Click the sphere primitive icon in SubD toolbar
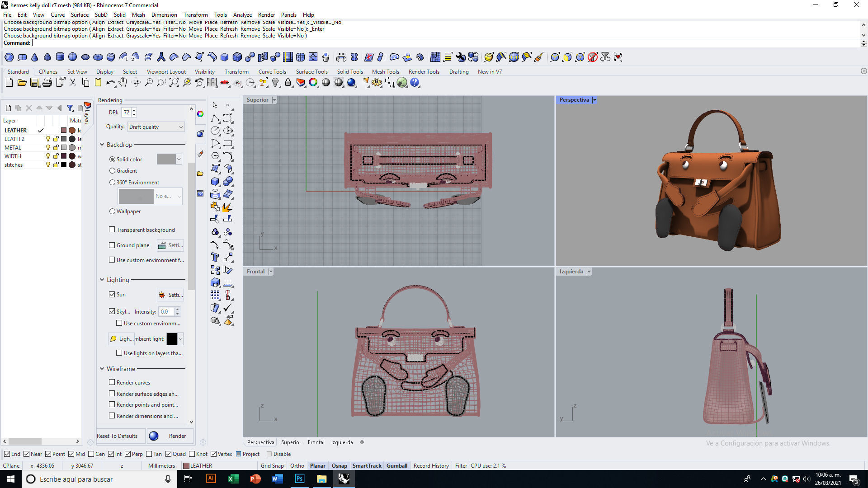The height and width of the screenshot is (488, 868). click(x=72, y=57)
